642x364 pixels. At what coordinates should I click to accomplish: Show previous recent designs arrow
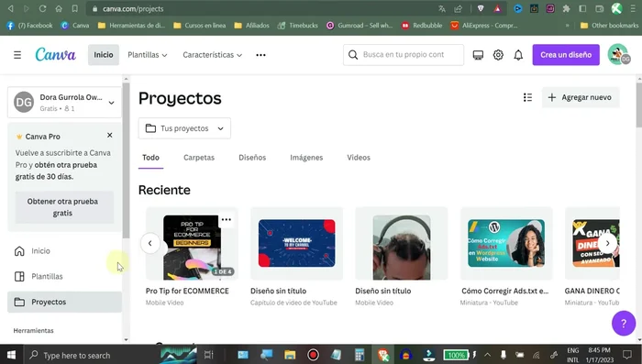coord(150,243)
